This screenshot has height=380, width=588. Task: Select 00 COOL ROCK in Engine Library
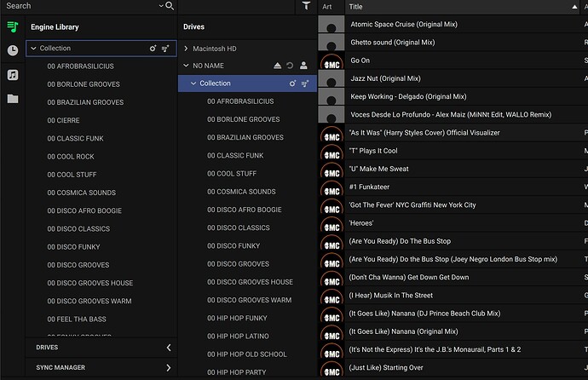(71, 157)
